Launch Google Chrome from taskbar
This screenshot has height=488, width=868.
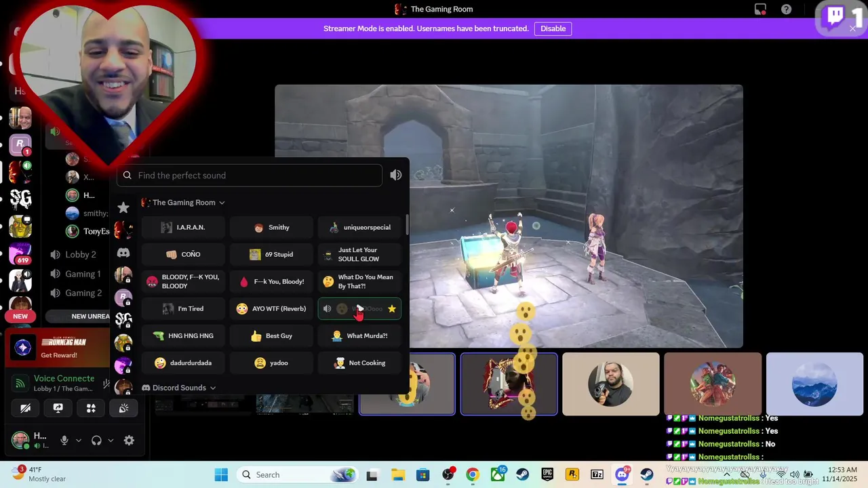473,474
